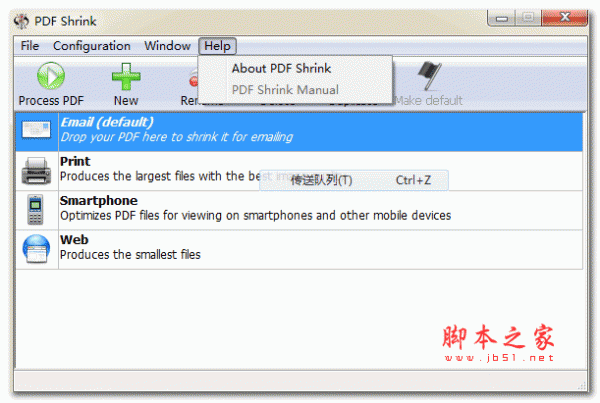Minimize the PDF Shrink window
600x403 pixels.
click(502, 18)
